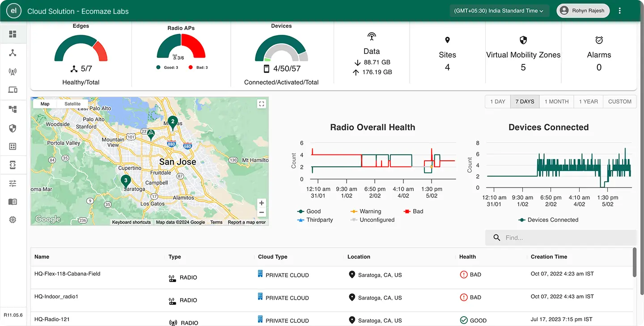644x326 pixels.
Task: Click the version label R11.05.6
Action: click(x=13, y=315)
